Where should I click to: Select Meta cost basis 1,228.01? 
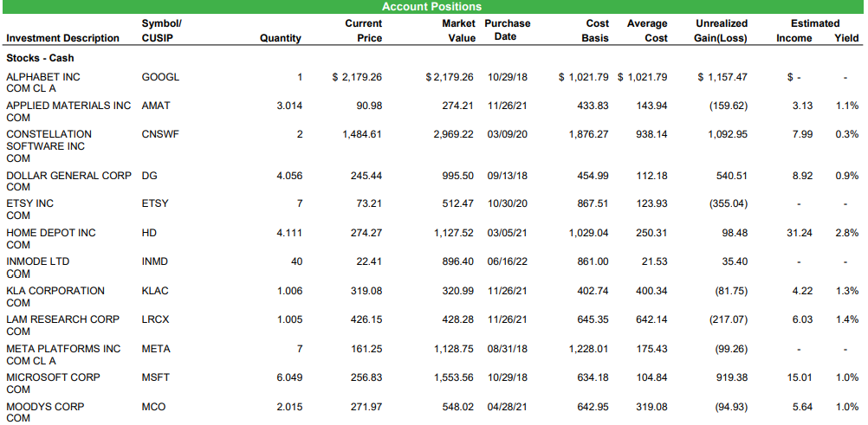point(588,349)
